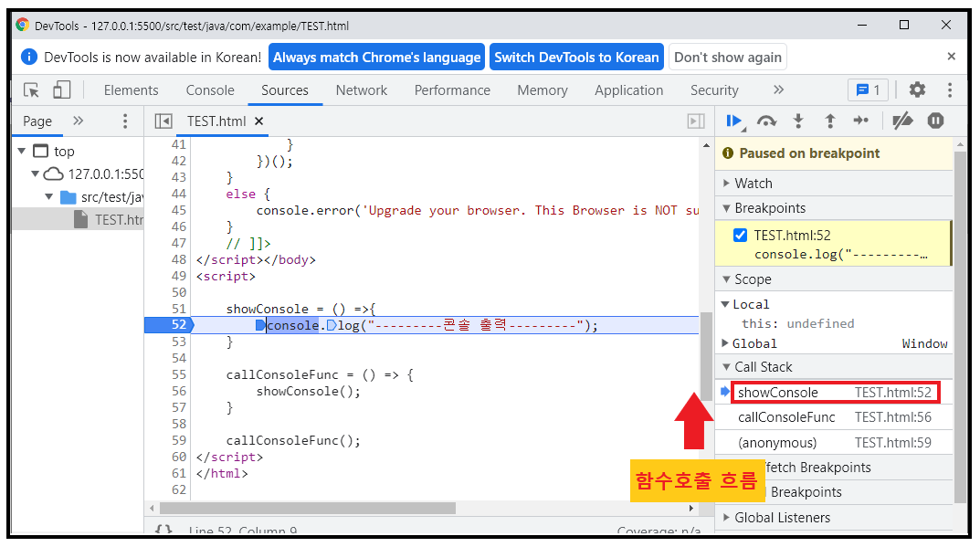Hide the debugger sidebar

[x=696, y=121]
